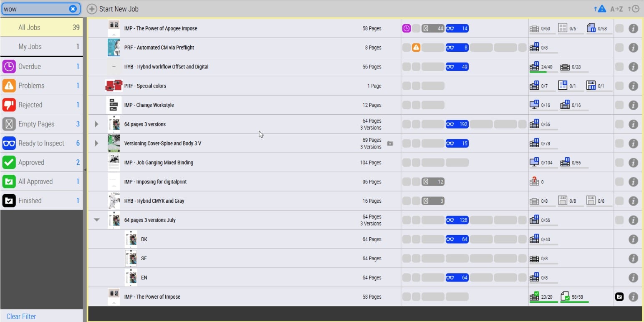Click empty pages badge showing 12
The height and width of the screenshot is (322, 644).
433,182
